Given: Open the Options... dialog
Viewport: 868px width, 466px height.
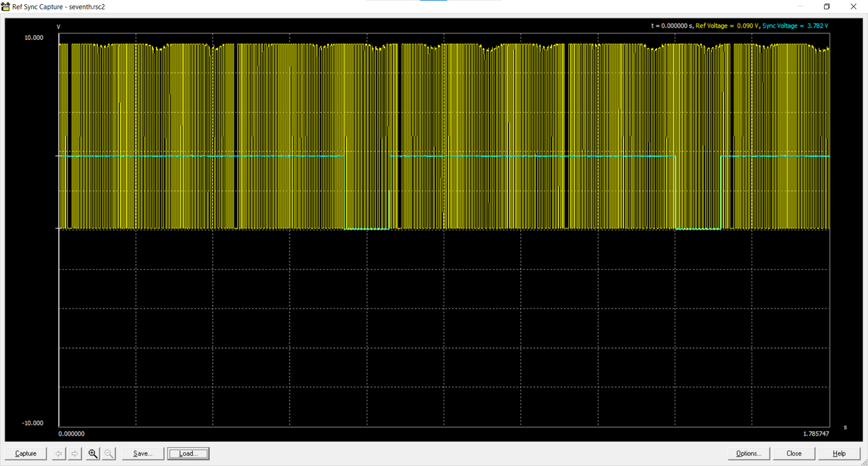Looking at the screenshot, I should [x=749, y=454].
